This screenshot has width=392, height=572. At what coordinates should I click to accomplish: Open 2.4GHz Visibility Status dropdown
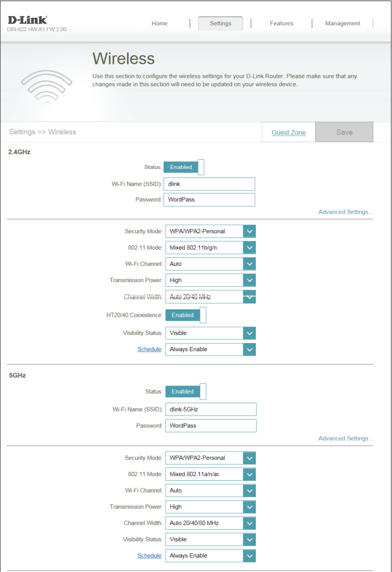[x=210, y=333]
